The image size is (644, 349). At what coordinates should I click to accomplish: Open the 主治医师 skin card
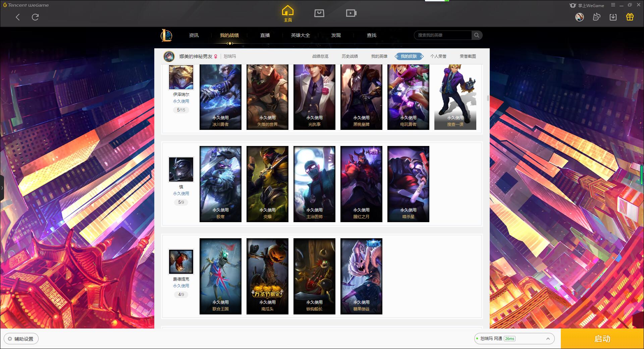pos(314,184)
